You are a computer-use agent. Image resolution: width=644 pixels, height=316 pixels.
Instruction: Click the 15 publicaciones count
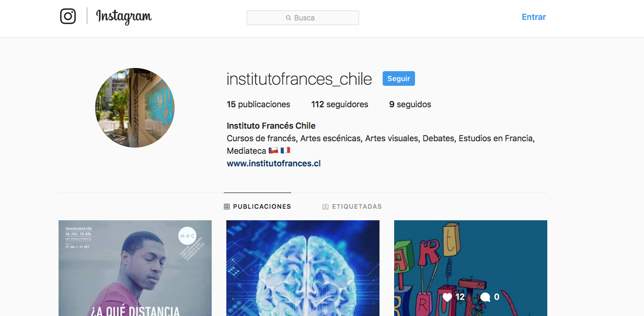tap(258, 104)
